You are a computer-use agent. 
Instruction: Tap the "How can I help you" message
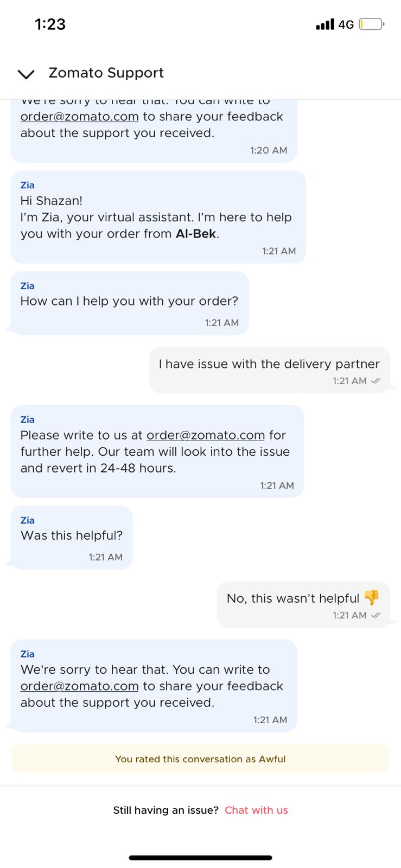[x=129, y=302]
